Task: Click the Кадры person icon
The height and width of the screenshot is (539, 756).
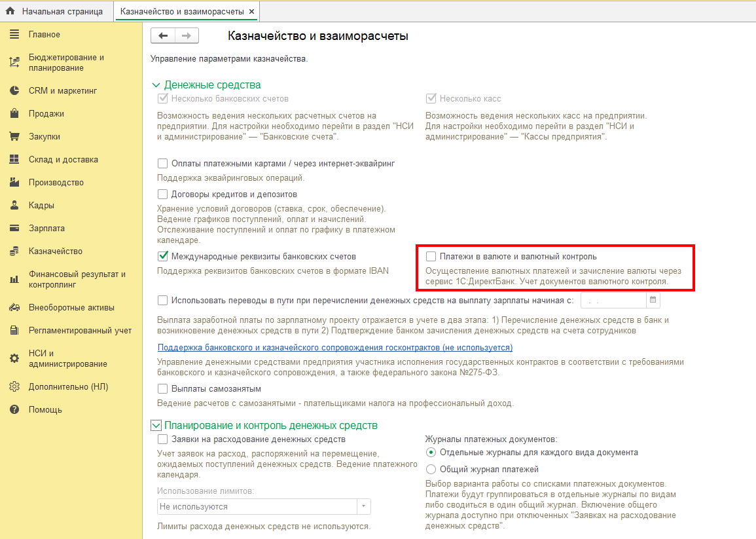Action: tap(14, 205)
